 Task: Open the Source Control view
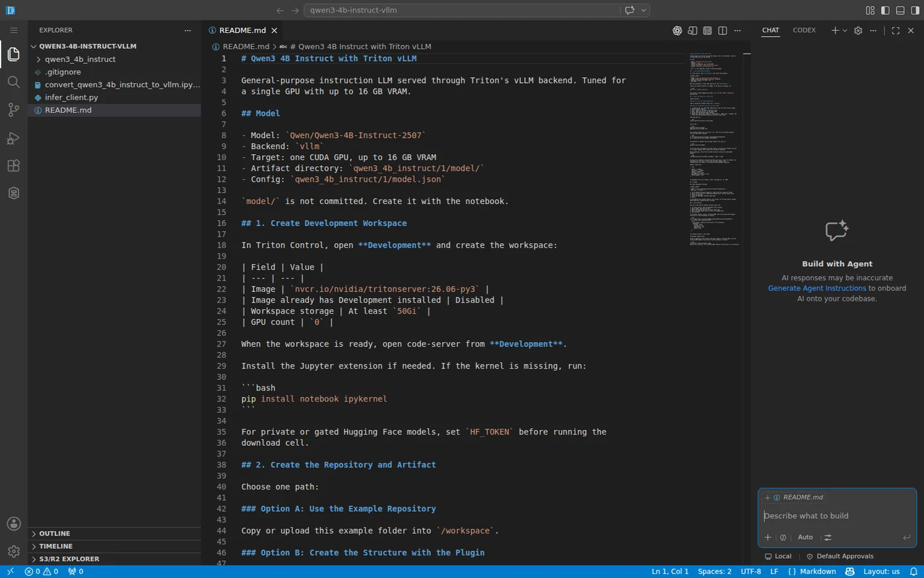(x=13, y=110)
